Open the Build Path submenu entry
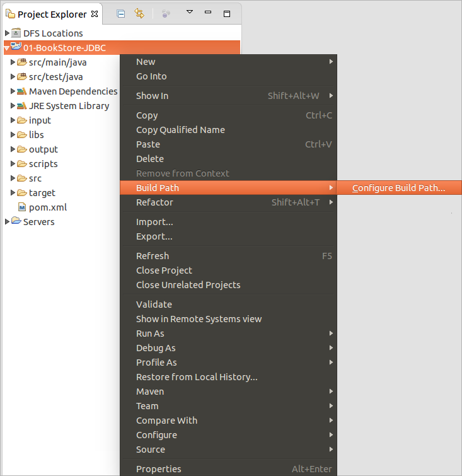This screenshot has width=462, height=476. pos(229,188)
